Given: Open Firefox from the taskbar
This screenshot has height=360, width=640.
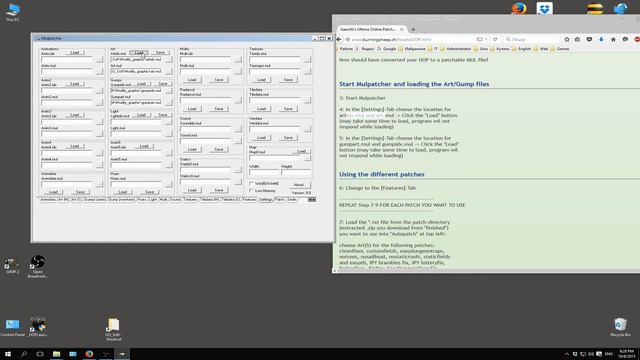Looking at the screenshot, I should click(x=89, y=354).
